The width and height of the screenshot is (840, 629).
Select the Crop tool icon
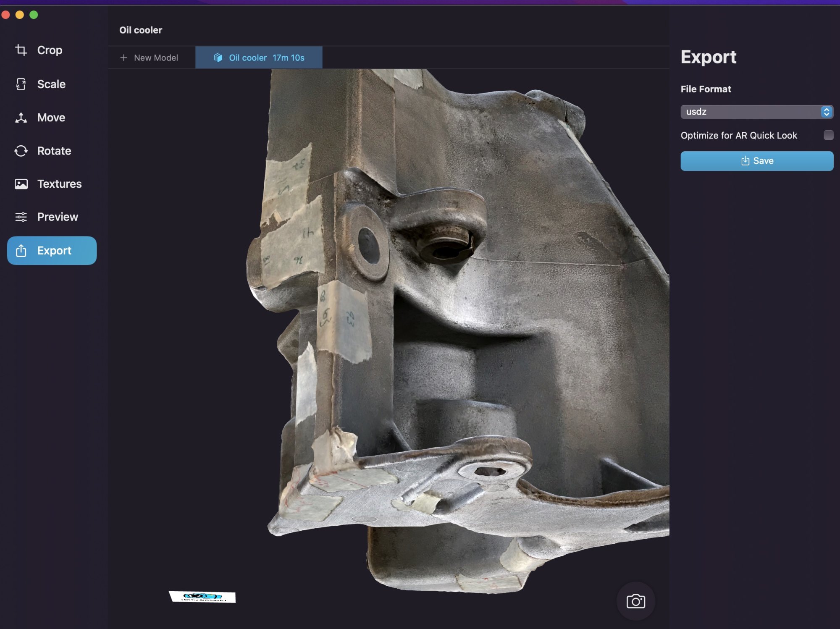[x=21, y=50]
